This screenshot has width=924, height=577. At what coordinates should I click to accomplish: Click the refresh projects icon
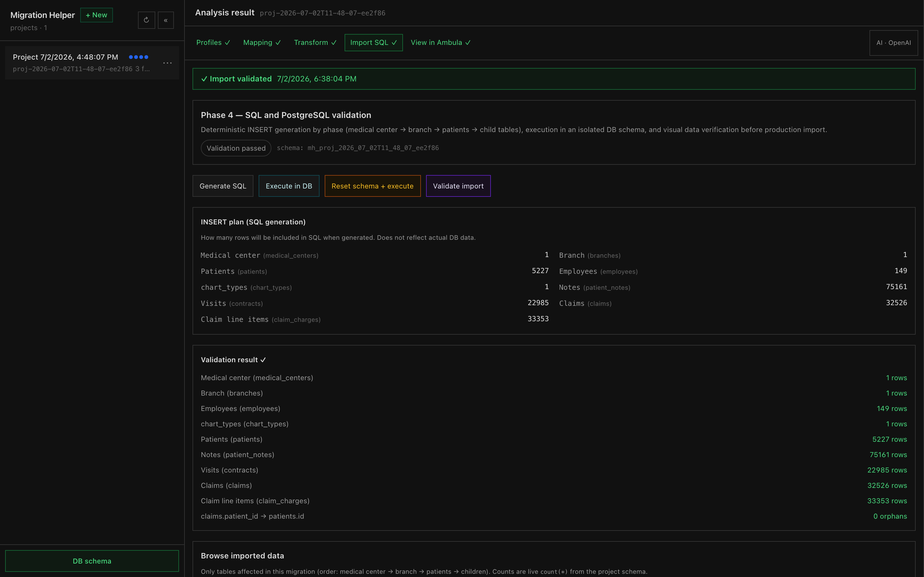[146, 20]
